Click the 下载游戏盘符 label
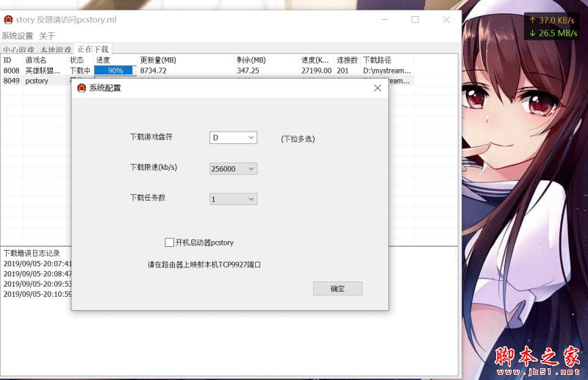Viewport: 588px width, 380px height. (151, 137)
